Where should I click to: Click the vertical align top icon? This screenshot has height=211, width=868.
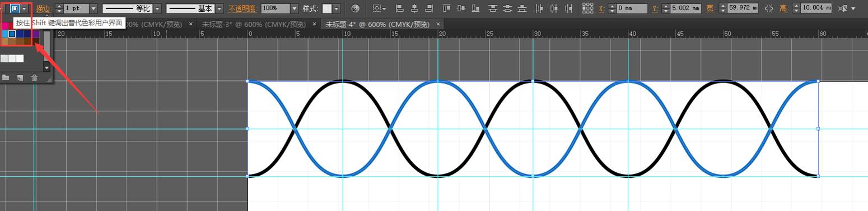[x=446, y=9]
